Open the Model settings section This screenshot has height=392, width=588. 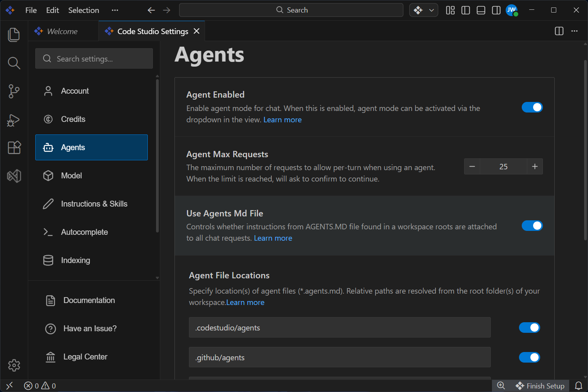pos(91,176)
